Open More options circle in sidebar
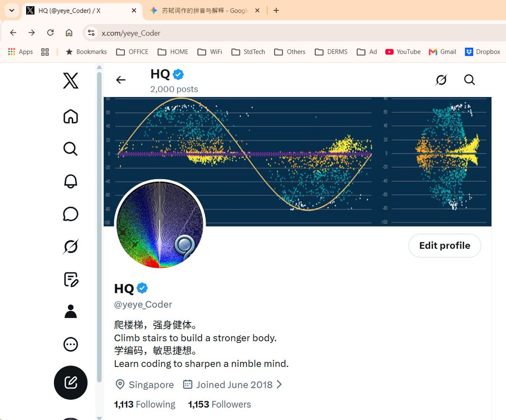The height and width of the screenshot is (420, 506). 70,344
